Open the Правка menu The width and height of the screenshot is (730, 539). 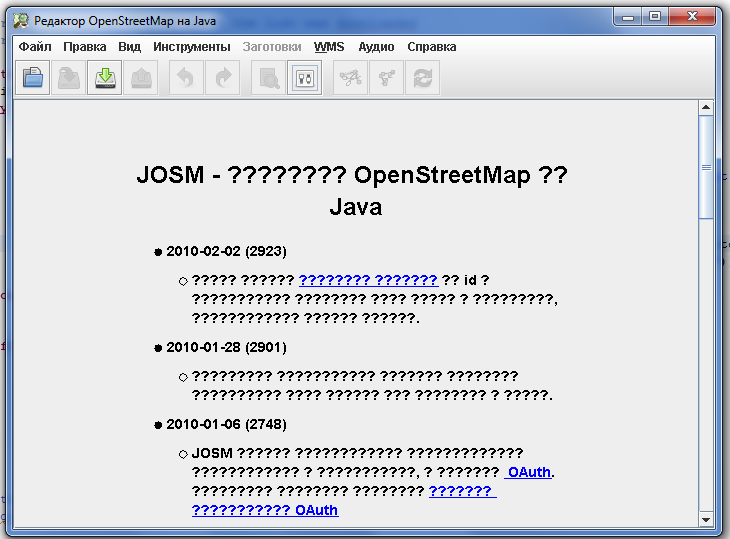(x=85, y=47)
